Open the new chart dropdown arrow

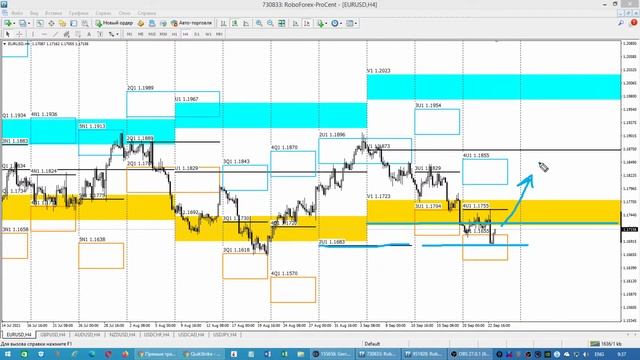[14, 23]
